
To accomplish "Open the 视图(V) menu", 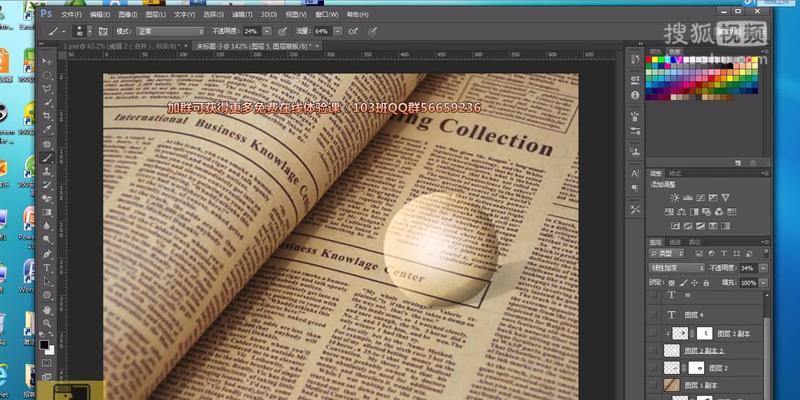I will pyautogui.click(x=296, y=14).
